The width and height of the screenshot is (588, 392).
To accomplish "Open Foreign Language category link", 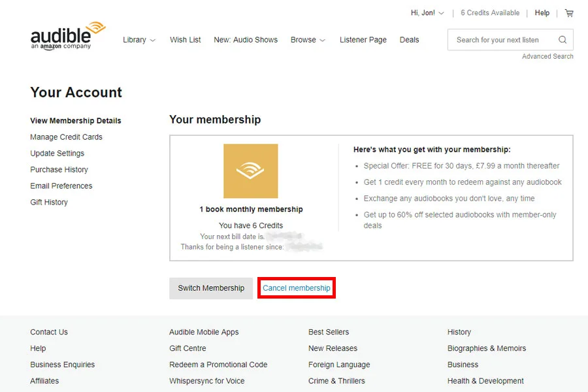I will click(x=339, y=365).
